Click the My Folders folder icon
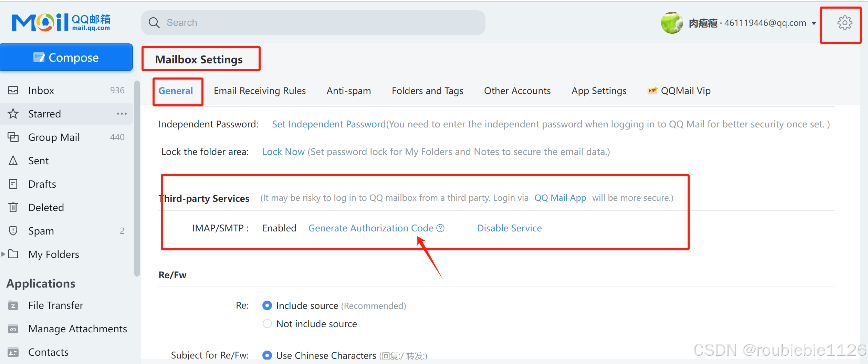The width and height of the screenshot is (868, 364). 13,254
